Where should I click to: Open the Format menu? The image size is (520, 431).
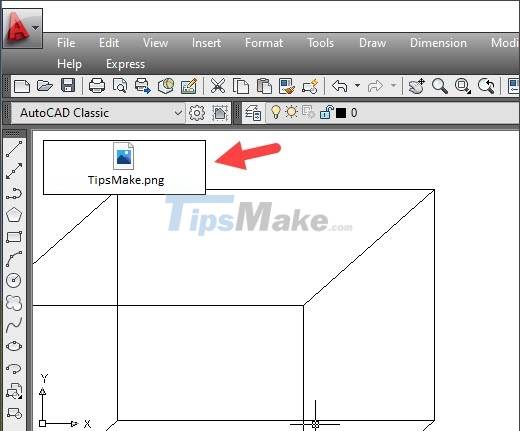(264, 43)
